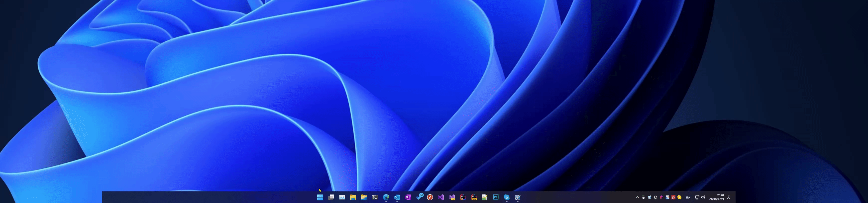The height and width of the screenshot is (203, 868).
Task: Toggle focus assist moon icon
Action: tap(729, 197)
